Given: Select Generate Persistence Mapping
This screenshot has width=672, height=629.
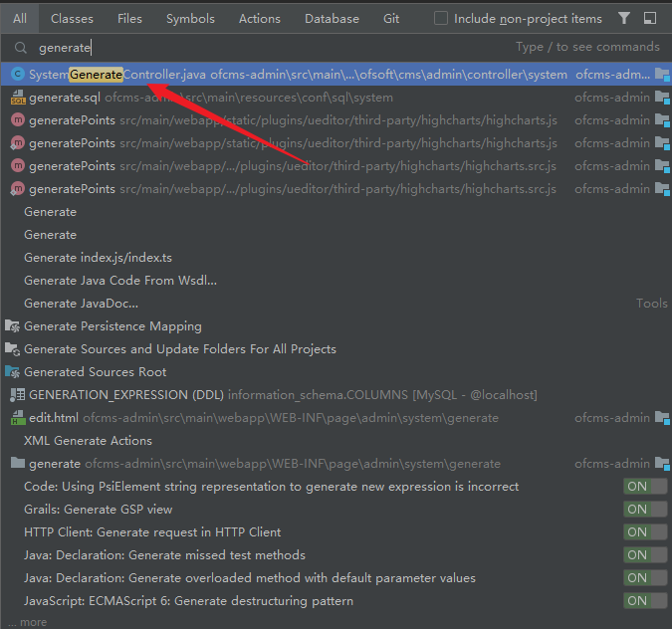Looking at the screenshot, I should pyautogui.click(x=336, y=326).
